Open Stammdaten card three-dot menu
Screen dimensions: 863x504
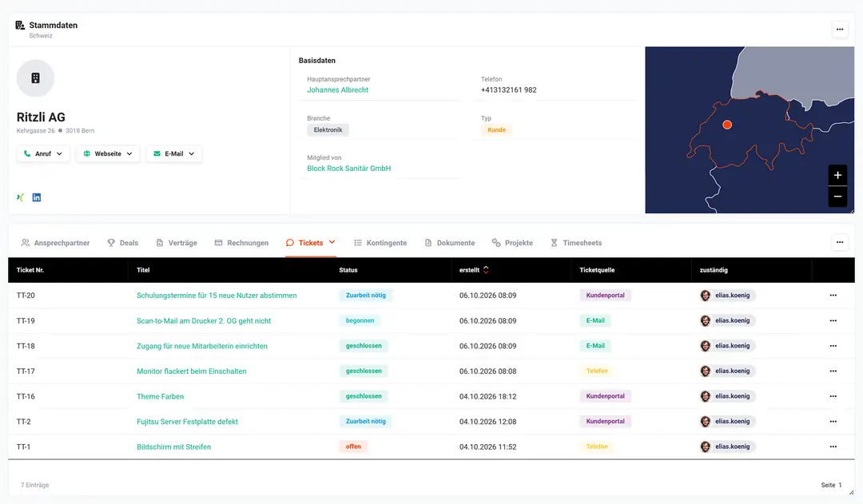click(840, 30)
